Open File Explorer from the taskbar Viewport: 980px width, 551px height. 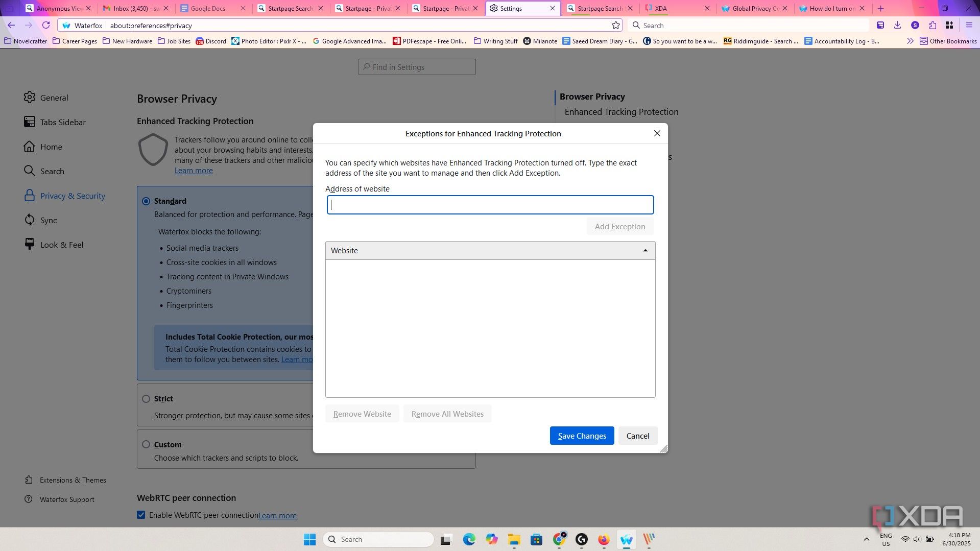tap(514, 539)
